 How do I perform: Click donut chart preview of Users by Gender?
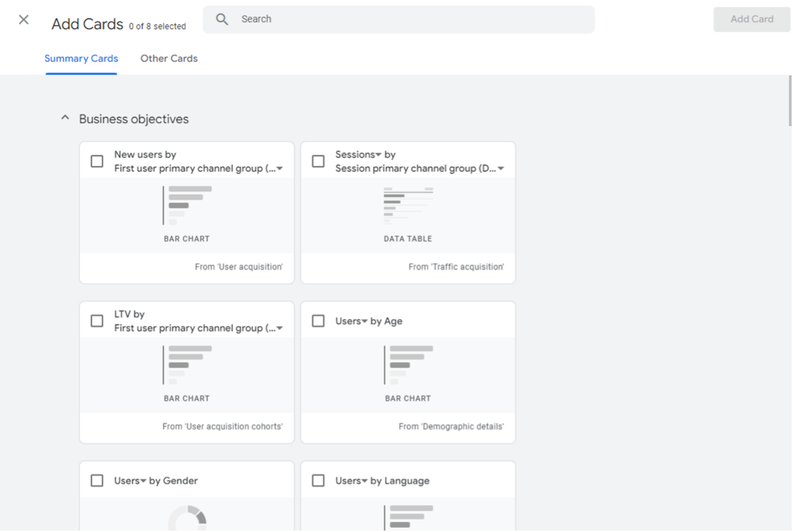point(187,518)
